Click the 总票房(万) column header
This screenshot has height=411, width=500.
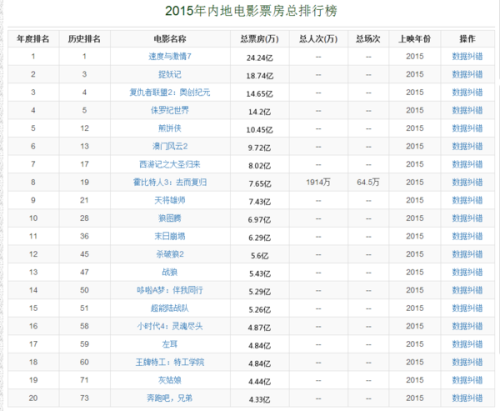260,39
